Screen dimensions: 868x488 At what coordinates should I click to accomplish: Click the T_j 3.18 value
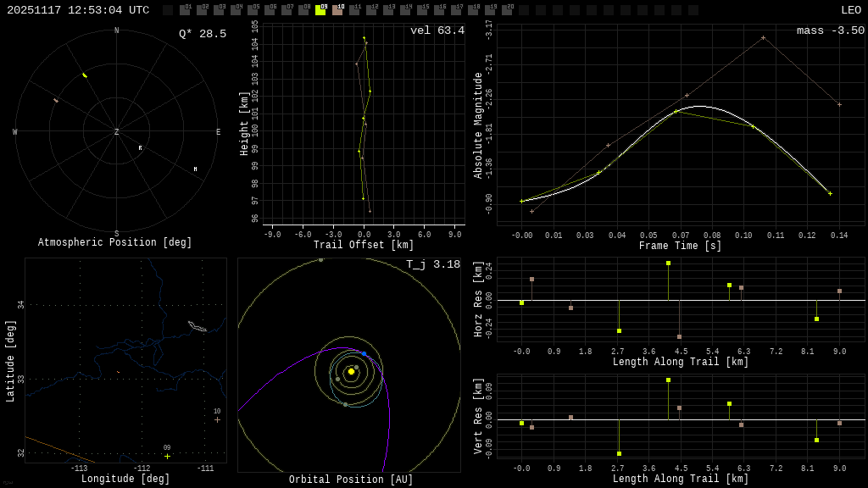pyautogui.click(x=432, y=265)
